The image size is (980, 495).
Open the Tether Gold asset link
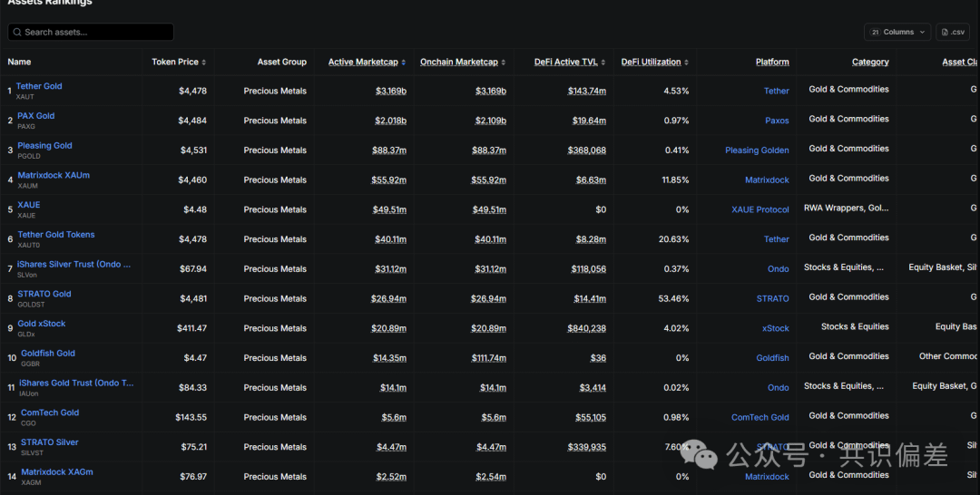39,86
